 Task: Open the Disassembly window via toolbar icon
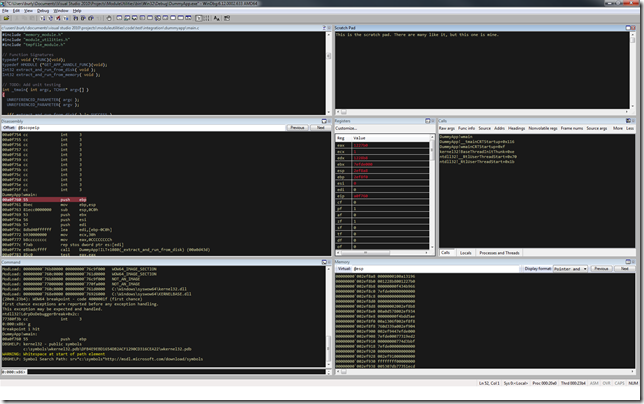[x=165, y=18]
